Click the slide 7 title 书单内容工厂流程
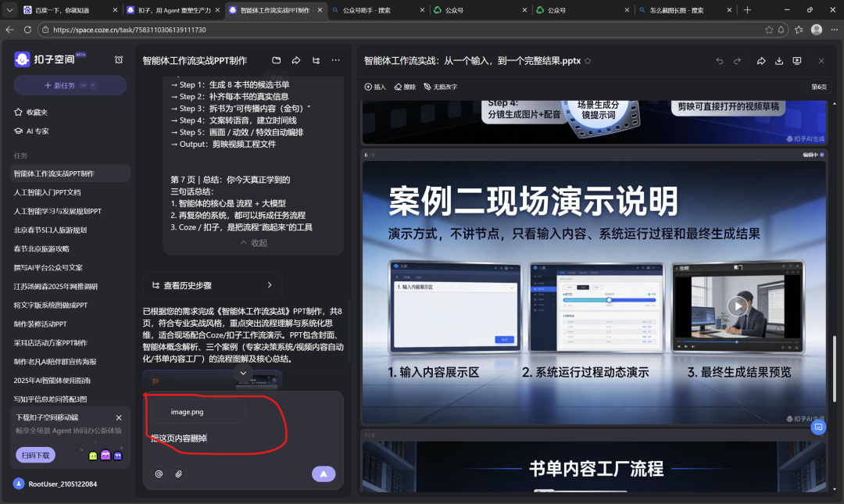 (595, 469)
